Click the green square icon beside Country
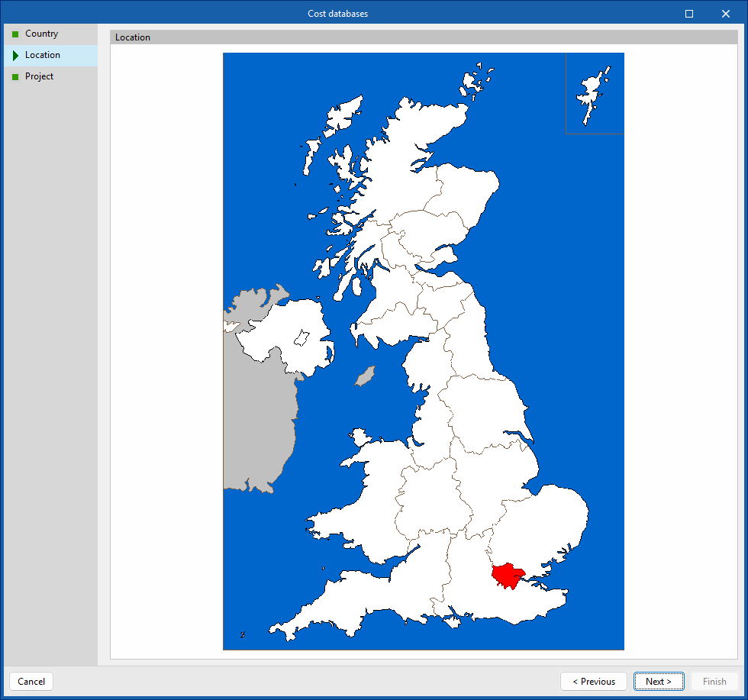748x700 pixels. coord(15,34)
